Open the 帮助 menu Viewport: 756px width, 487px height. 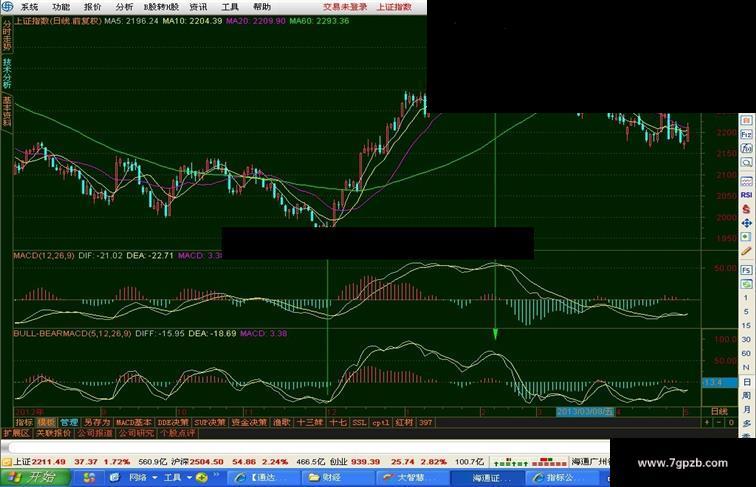click(x=262, y=7)
